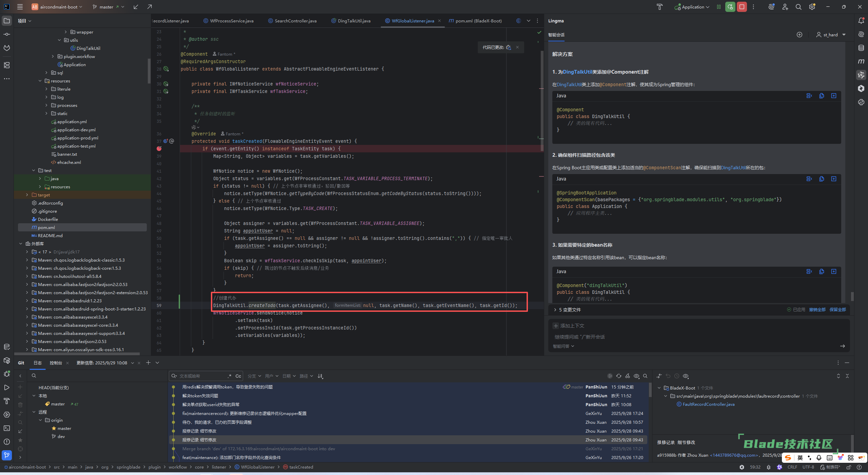Screen dimensions: 868x475
Task: Open the Commit tool window icon on left strip
Action: (7, 34)
